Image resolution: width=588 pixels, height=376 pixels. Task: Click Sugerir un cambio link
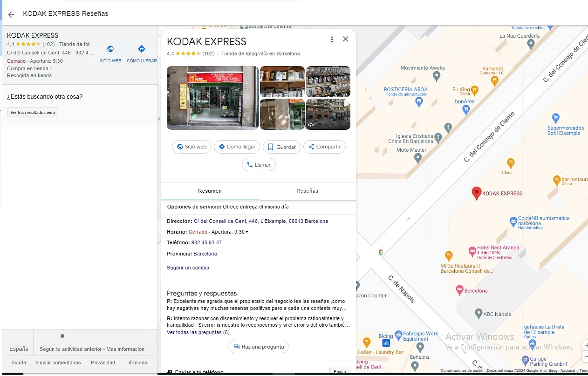coord(188,268)
